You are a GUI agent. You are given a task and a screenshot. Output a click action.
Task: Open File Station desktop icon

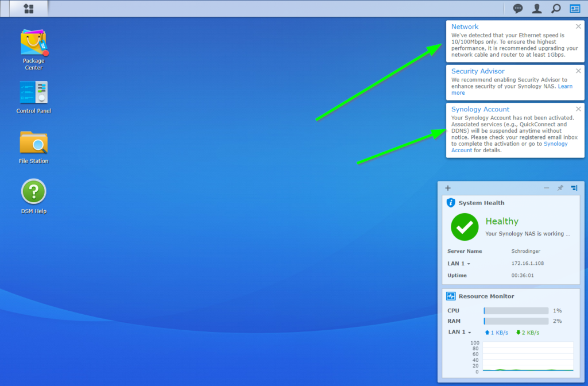34,147
